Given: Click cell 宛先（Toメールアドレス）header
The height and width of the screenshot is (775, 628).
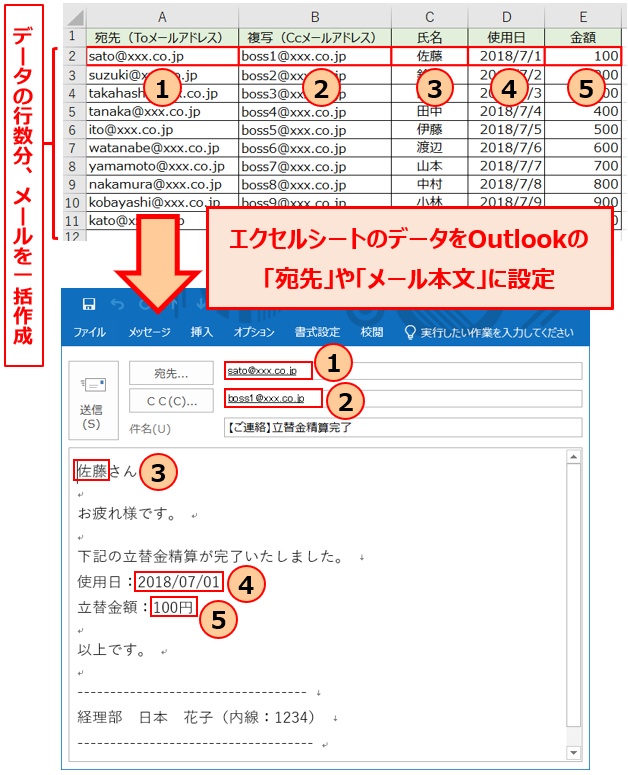Looking at the screenshot, I should coord(162,38).
